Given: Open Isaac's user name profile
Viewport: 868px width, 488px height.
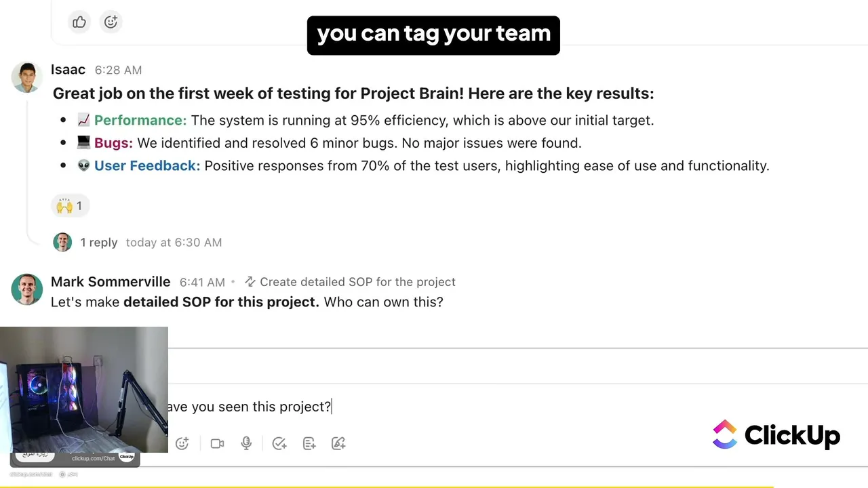Looking at the screenshot, I should pyautogui.click(x=68, y=70).
